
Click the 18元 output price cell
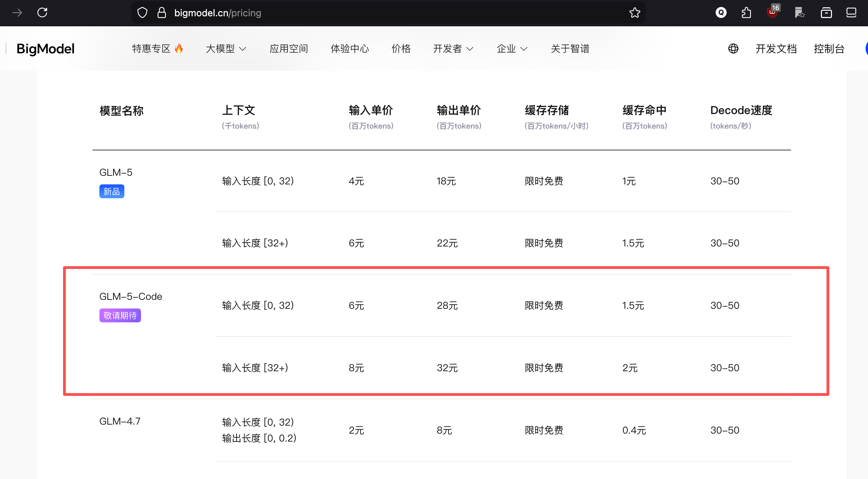446,181
